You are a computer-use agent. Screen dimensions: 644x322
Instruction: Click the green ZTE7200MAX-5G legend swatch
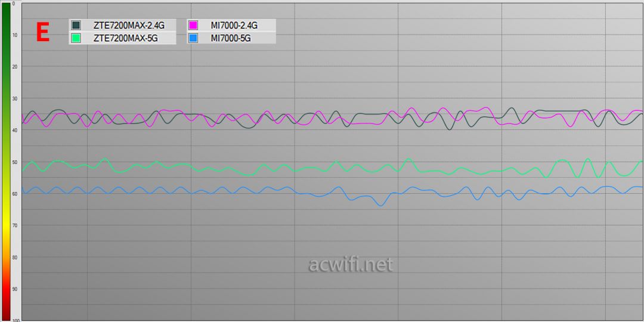[x=76, y=38]
